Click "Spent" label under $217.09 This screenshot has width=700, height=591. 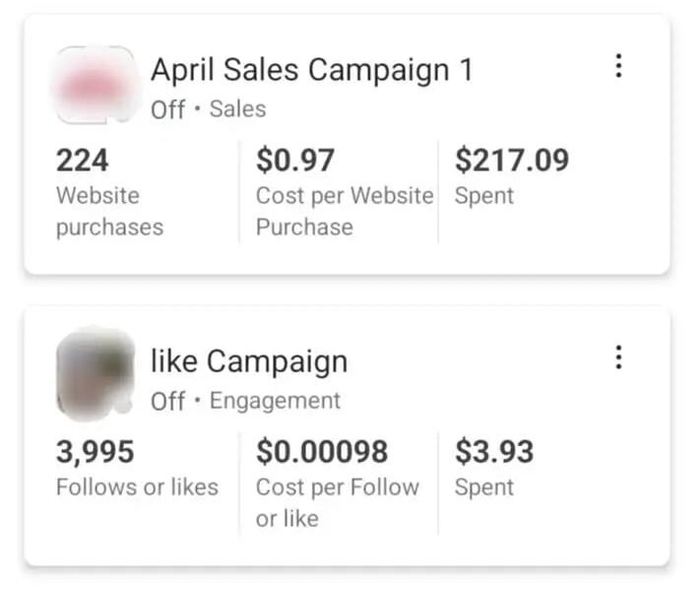pos(484,196)
